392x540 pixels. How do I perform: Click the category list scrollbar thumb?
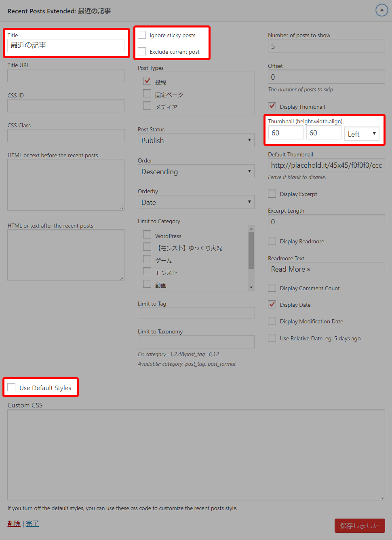(x=251, y=250)
